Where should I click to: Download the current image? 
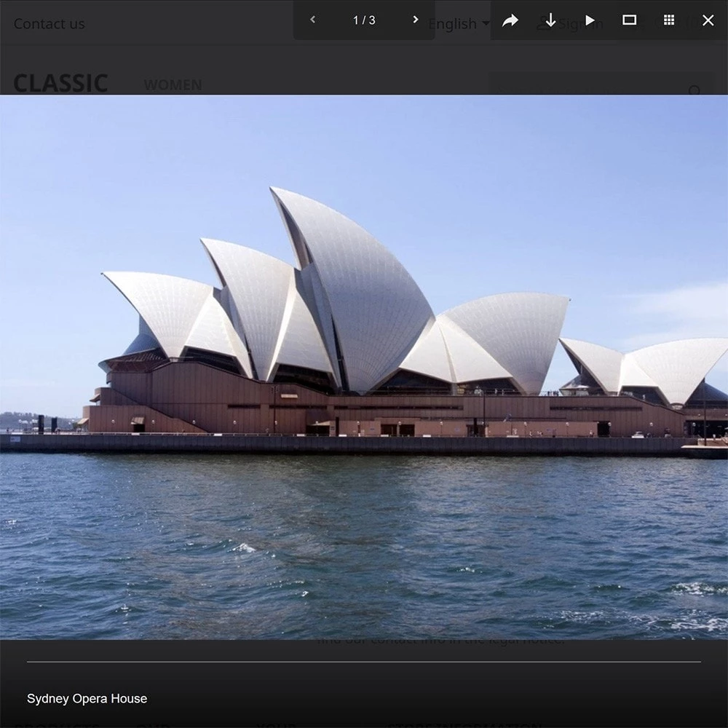(550, 20)
